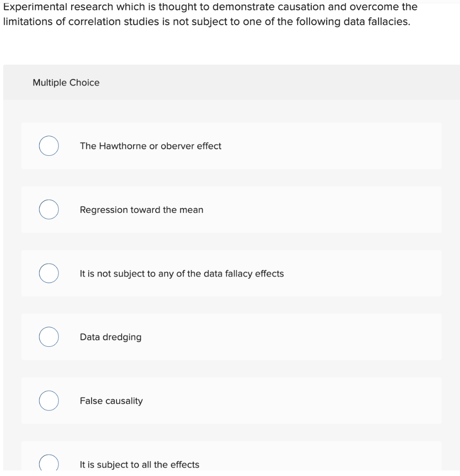
Task: Click the "False causality" answer text
Action: click(x=111, y=401)
